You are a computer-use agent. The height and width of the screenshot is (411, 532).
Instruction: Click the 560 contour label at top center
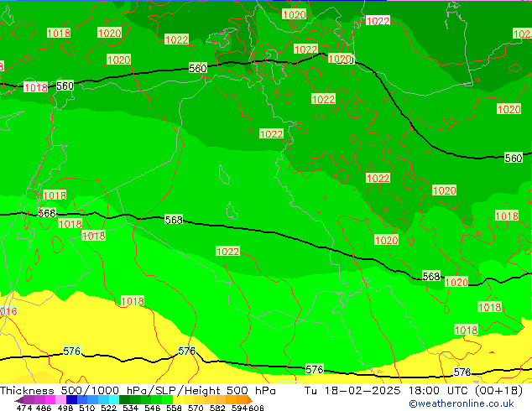[x=198, y=68]
